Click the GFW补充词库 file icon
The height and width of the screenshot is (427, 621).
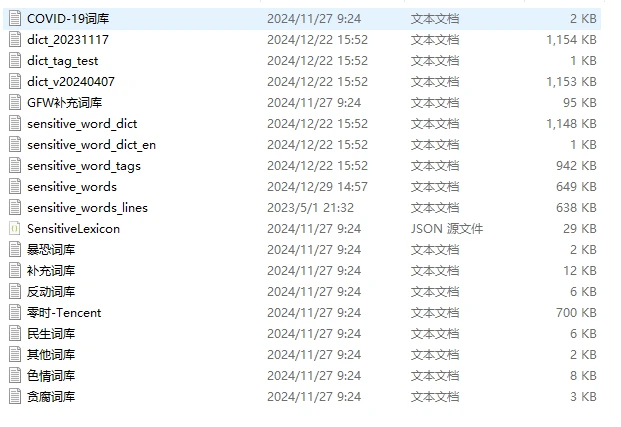coord(15,103)
